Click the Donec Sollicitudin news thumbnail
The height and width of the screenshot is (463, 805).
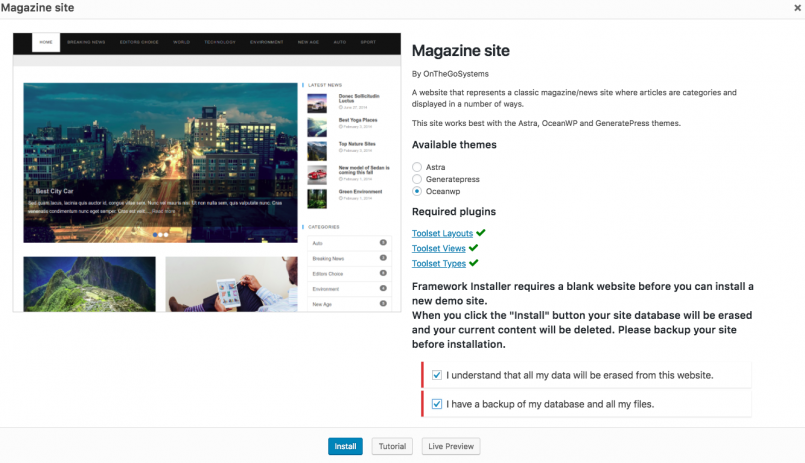[x=317, y=103]
